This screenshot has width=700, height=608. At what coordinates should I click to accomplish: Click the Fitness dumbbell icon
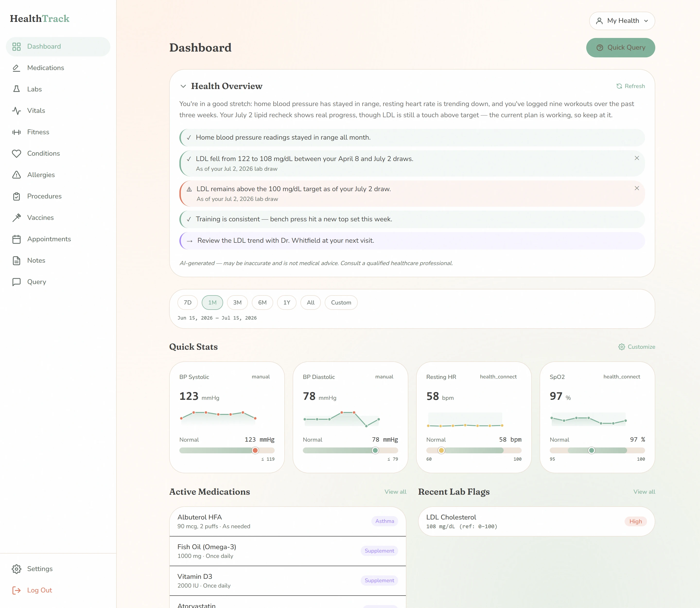[16, 132]
